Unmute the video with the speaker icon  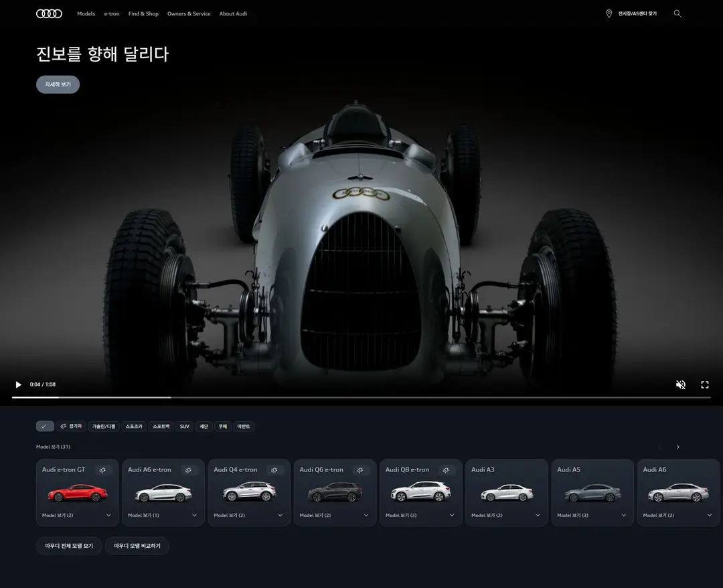pos(681,384)
